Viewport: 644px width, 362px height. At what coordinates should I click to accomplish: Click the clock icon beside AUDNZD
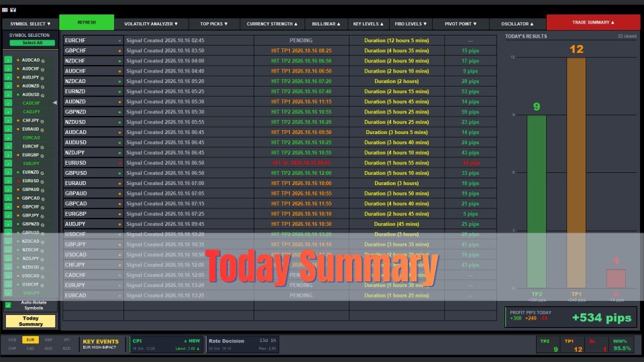click(43, 86)
